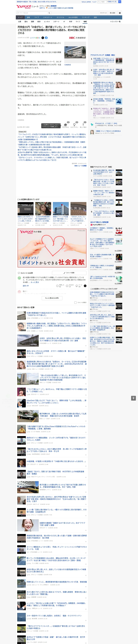Click the police station article photo
This screenshot has height=644, width=138.
tap(75, 52)
